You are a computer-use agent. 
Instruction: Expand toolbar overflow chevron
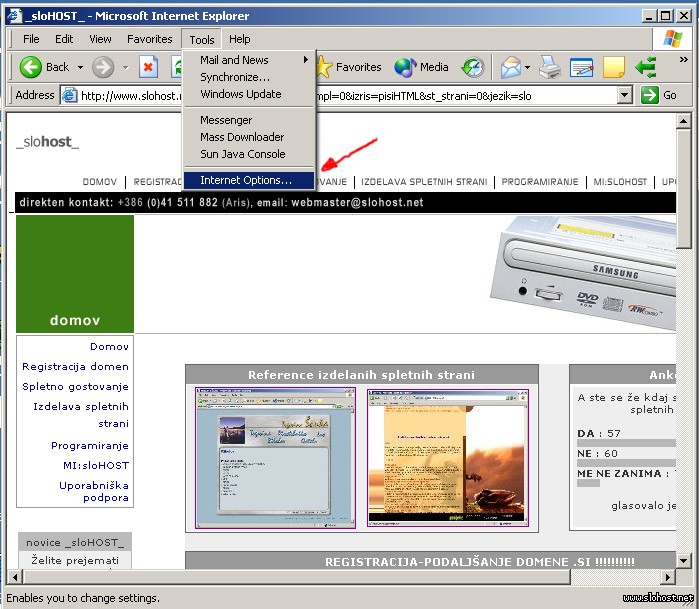[x=683, y=59]
